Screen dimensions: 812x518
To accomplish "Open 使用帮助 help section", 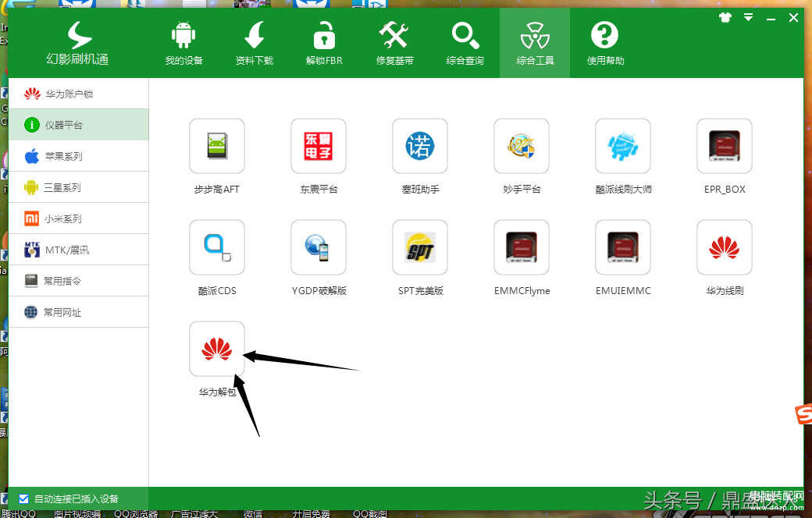I will (605, 44).
